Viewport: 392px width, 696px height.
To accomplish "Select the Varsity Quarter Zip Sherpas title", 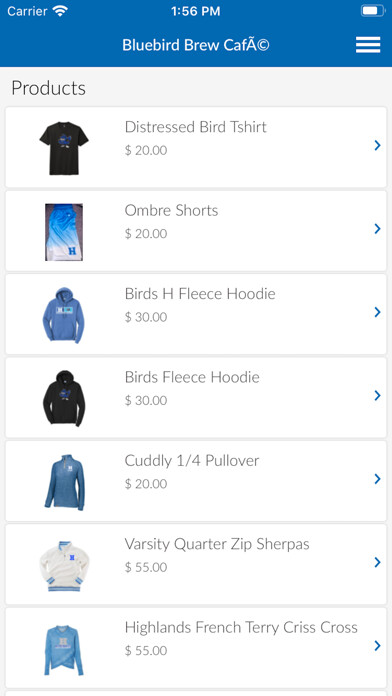I will pyautogui.click(x=217, y=544).
